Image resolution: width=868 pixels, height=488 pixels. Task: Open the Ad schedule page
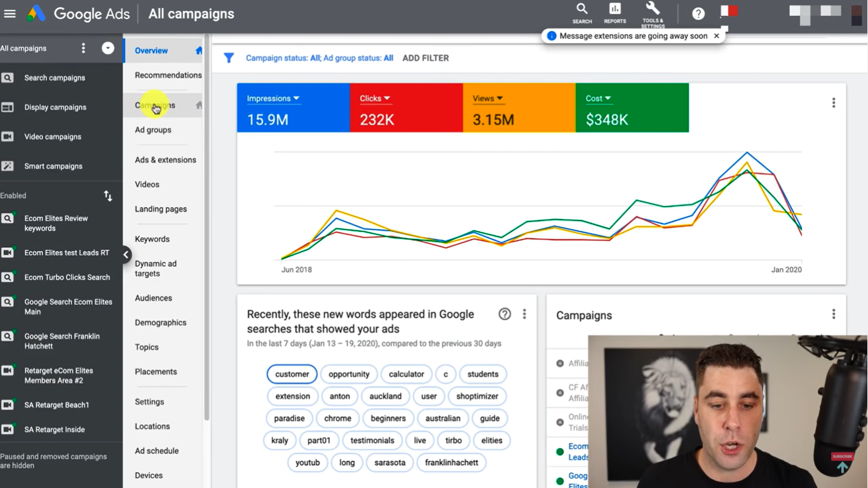pos(156,451)
